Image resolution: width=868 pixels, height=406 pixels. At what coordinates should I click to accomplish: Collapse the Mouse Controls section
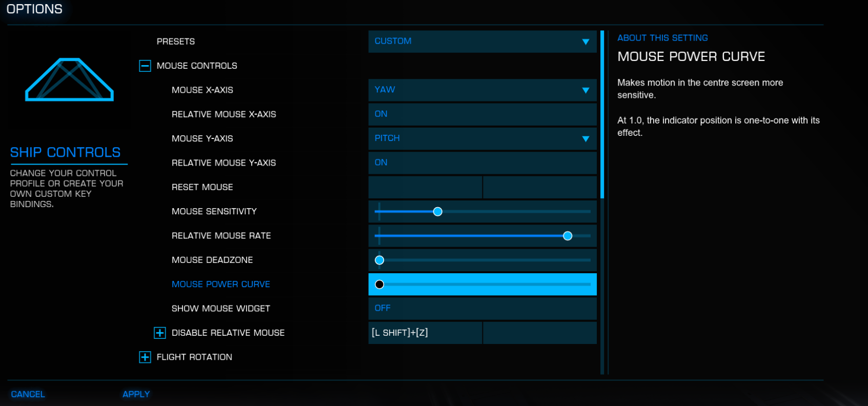coord(145,66)
